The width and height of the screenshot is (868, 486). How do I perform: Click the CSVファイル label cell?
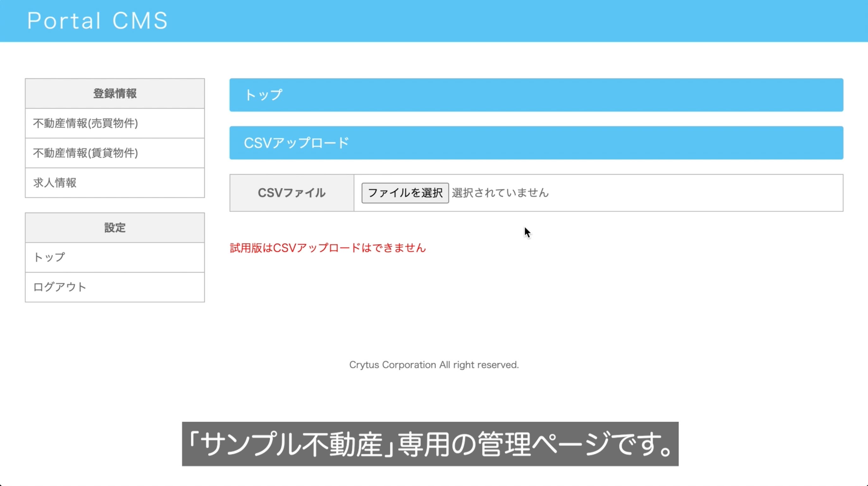pos(292,193)
